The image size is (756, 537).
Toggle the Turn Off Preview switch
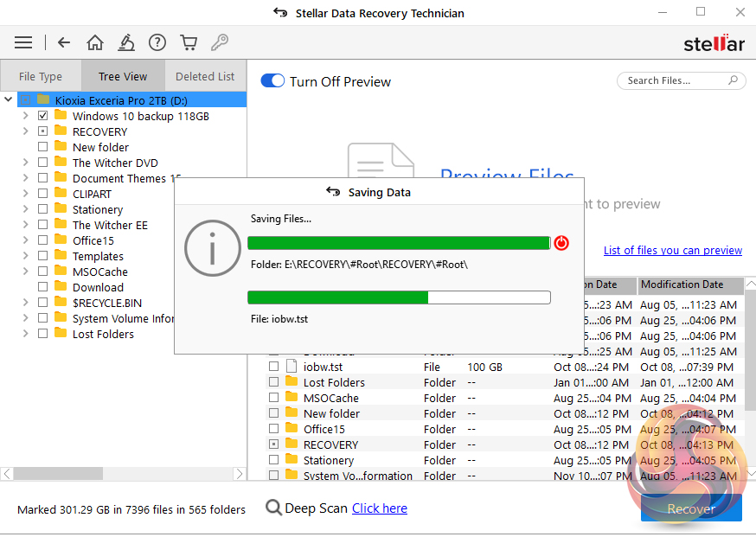pyautogui.click(x=272, y=81)
